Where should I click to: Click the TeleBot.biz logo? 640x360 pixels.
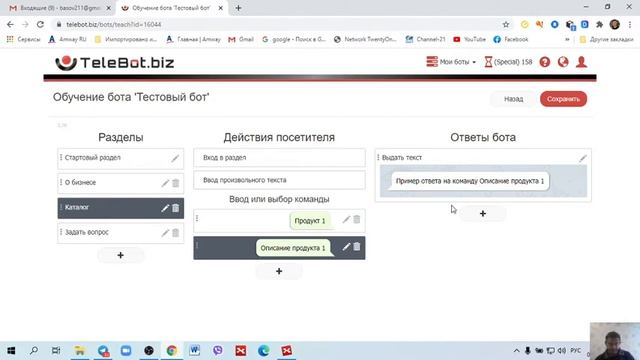(115, 62)
